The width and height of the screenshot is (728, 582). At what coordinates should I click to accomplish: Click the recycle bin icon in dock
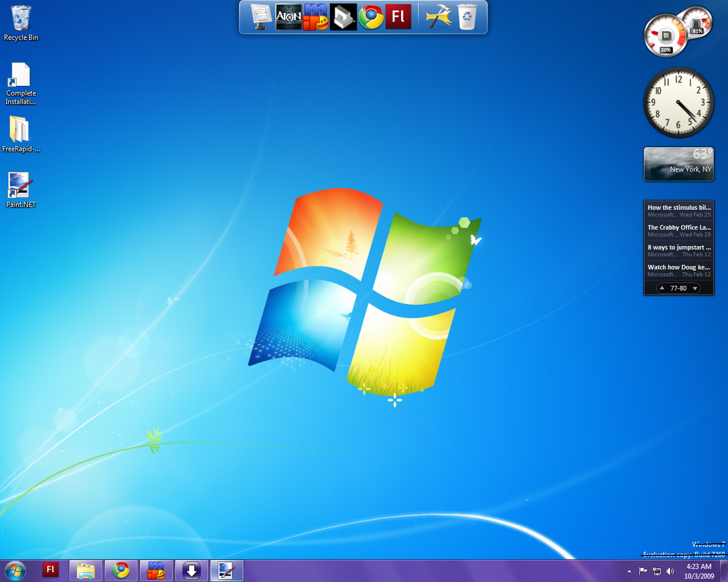(466, 17)
